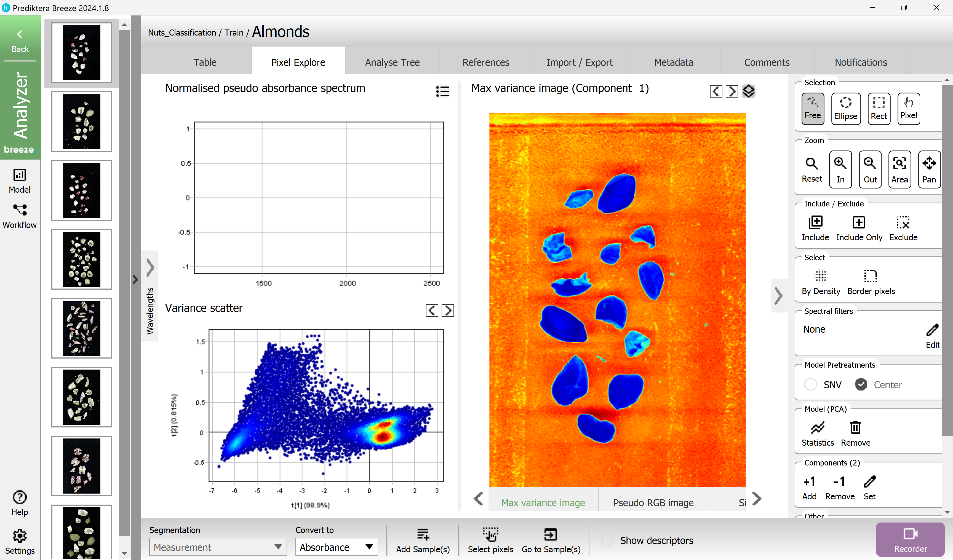
Task: Expand the Wavelengths side panel
Action: [x=150, y=267]
